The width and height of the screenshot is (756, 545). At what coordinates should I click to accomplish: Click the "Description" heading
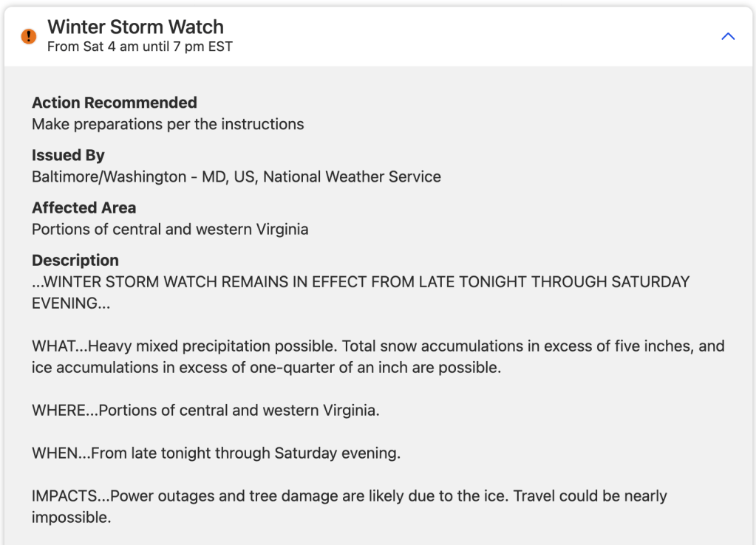75,260
